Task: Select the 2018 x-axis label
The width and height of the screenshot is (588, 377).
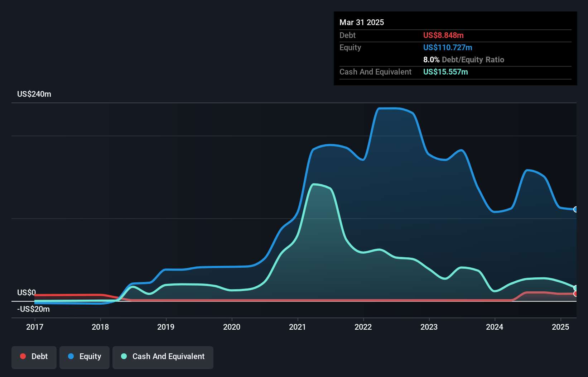Action: (x=100, y=327)
